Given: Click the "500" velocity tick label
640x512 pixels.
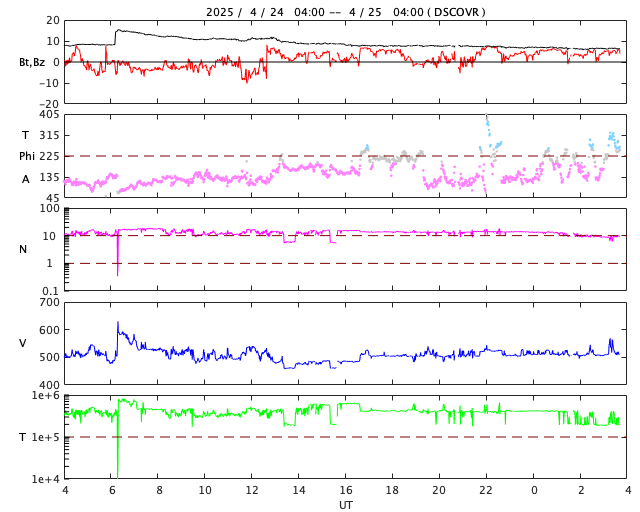Looking at the screenshot, I should point(49,357).
